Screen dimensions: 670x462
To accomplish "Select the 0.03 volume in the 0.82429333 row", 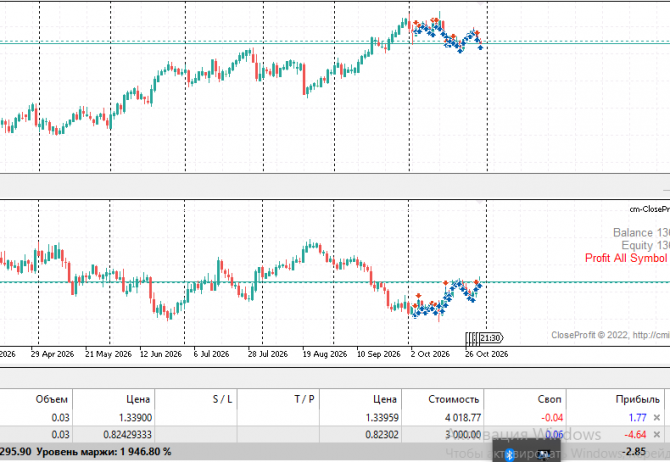I will [60, 435].
